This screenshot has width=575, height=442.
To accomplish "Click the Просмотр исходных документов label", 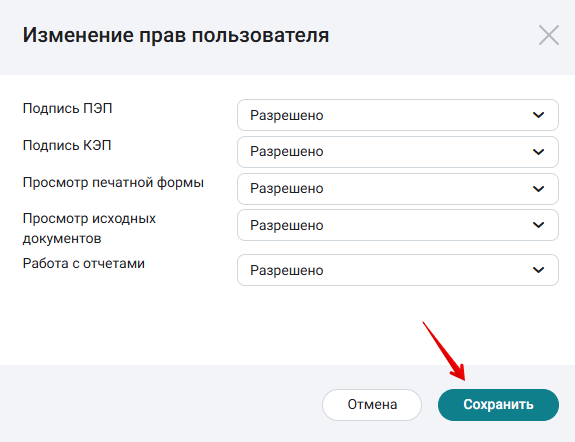I will [89, 229].
